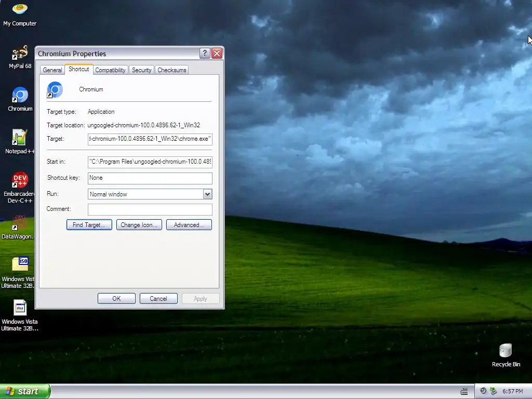532x399 pixels.
Task: Open the Compatibility tab
Action: coord(110,70)
